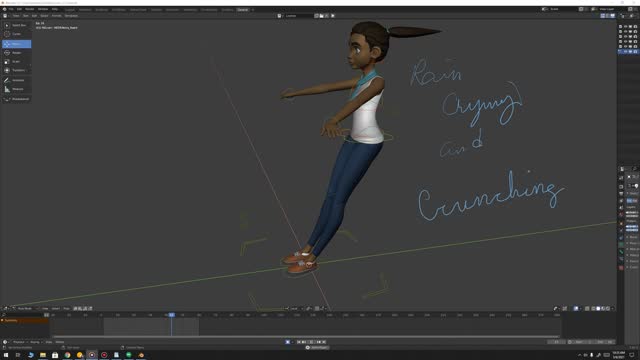Image resolution: width=640 pixels, height=360 pixels.
Task: Open Google Chrome from the taskbar
Action: point(67,355)
